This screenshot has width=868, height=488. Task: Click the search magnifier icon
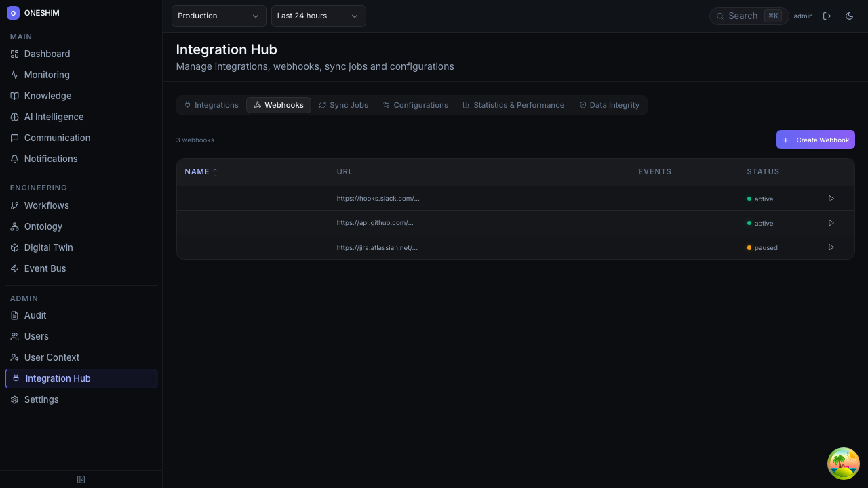[720, 16]
